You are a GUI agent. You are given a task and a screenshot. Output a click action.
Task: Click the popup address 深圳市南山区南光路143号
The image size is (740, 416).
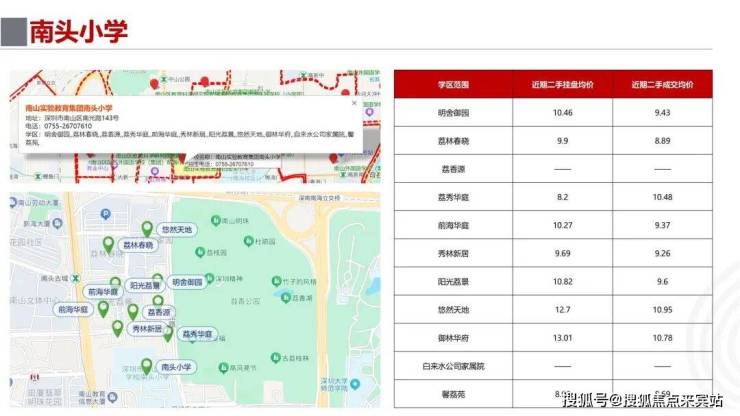pos(82,118)
